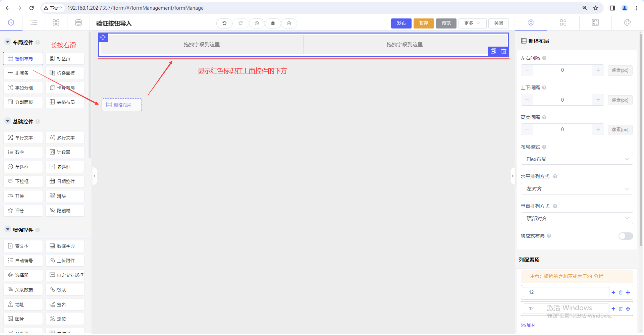
Task: Copy the selected grid layout
Action: click(493, 51)
